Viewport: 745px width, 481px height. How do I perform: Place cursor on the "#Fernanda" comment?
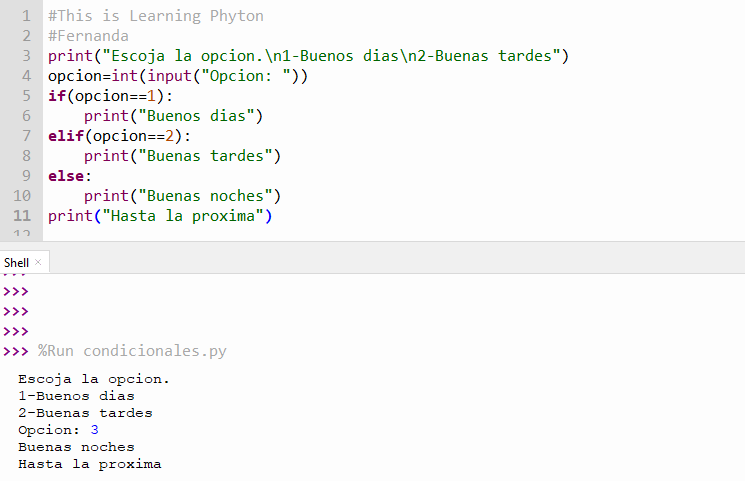point(88,36)
